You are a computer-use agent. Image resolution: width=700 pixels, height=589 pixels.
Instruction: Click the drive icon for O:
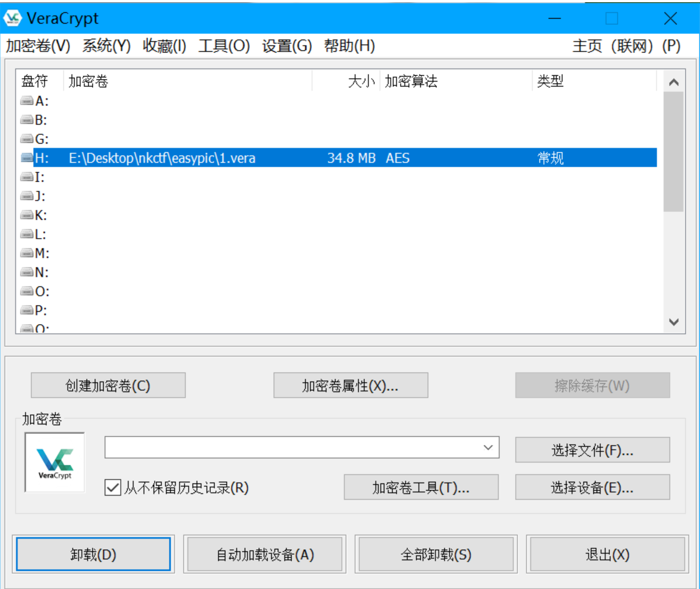click(26, 291)
